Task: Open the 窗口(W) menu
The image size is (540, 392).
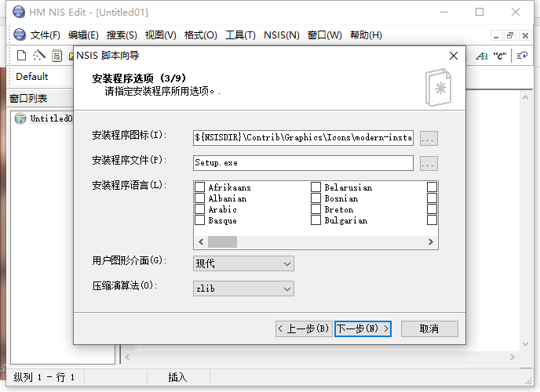Action: click(x=325, y=35)
